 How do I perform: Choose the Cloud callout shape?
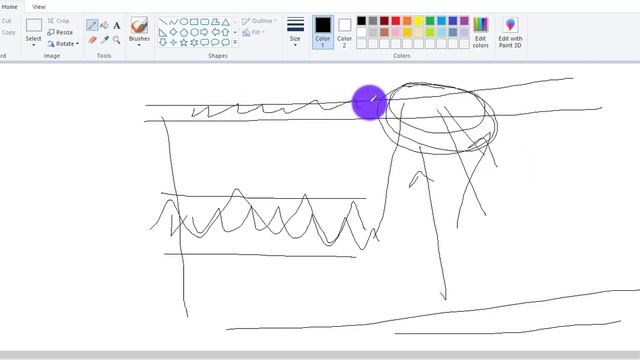225,42
